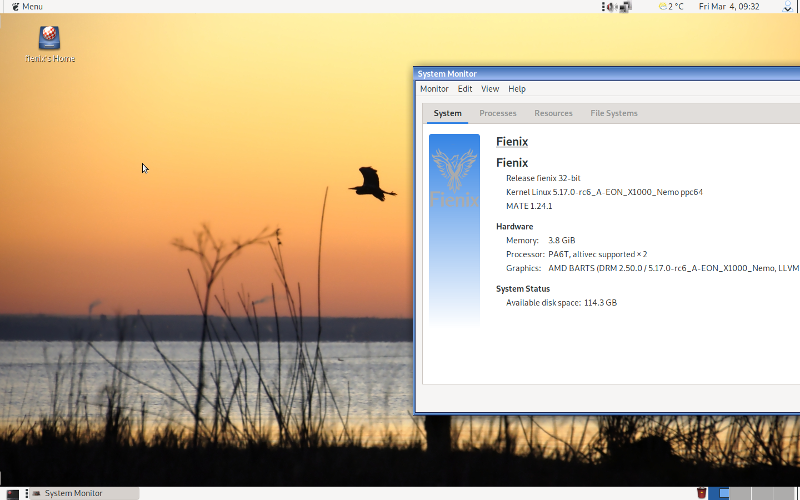Switch to the File Systems tab
This screenshot has height=500, width=800.
tap(613, 113)
